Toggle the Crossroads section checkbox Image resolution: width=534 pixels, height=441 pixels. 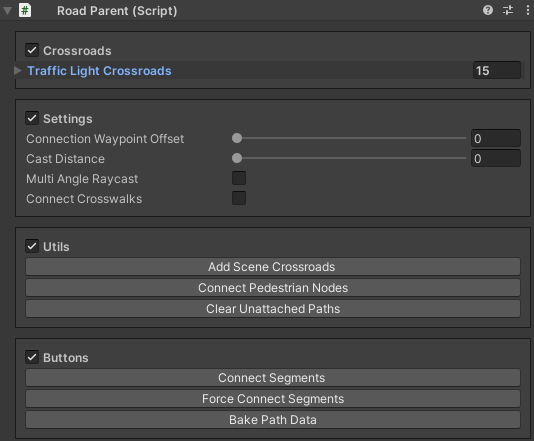coord(32,50)
